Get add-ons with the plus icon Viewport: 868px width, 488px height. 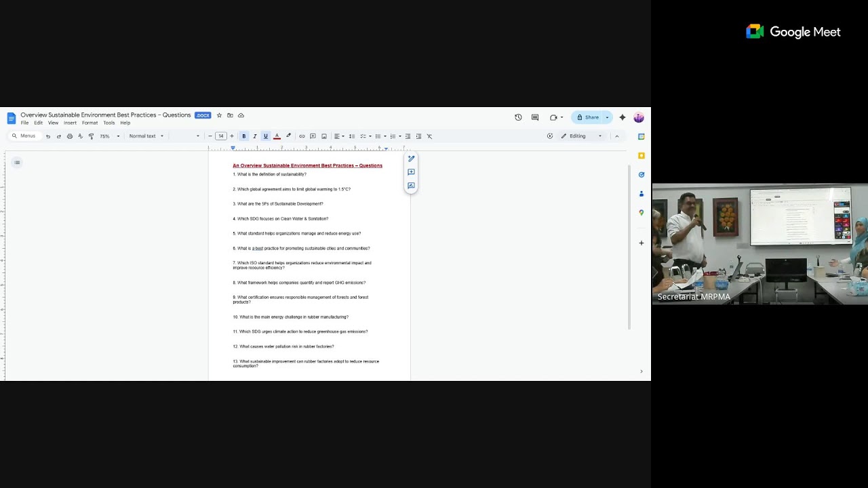642,243
